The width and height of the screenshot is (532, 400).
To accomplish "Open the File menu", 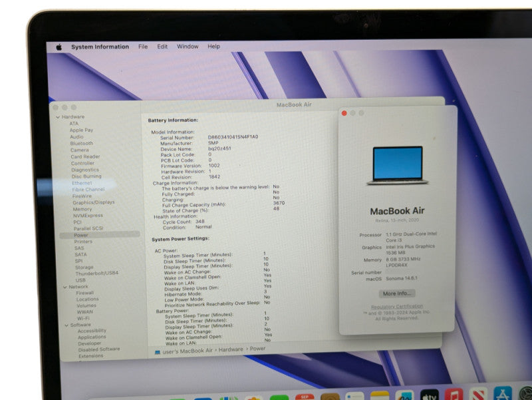I will (x=143, y=47).
